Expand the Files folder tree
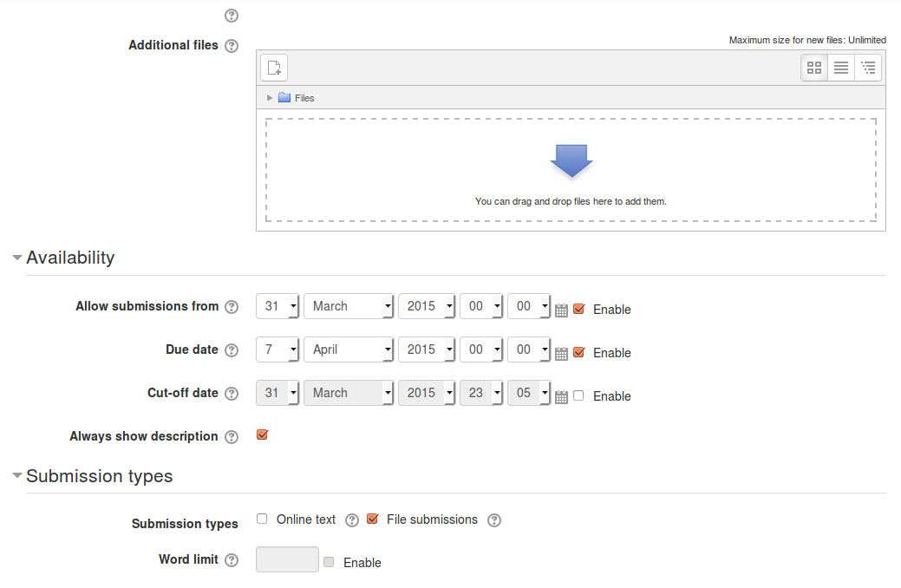Viewport: 901px width, 588px height. click(x=270, y=98)
